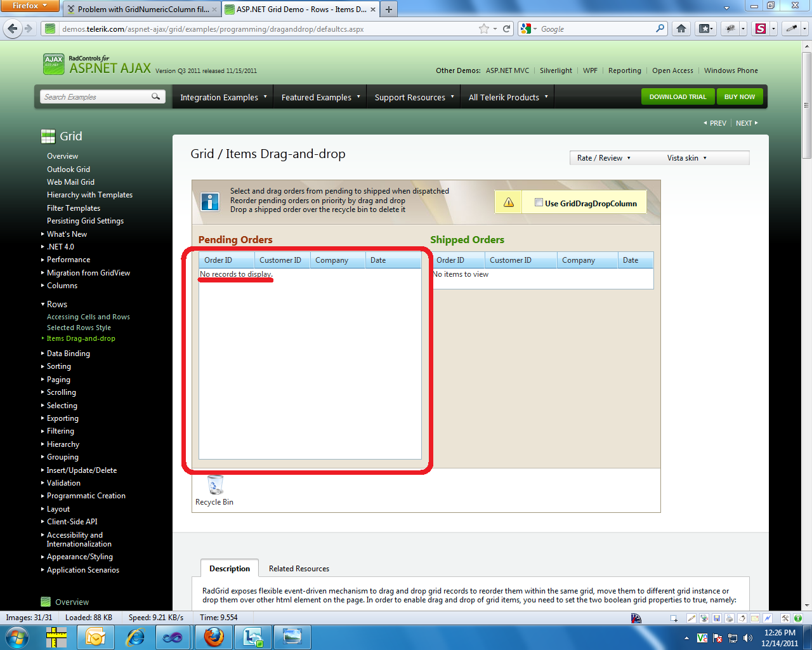The image size is (812, 650).
Task: Click the Google search field in toolbar
Action: 596,29
